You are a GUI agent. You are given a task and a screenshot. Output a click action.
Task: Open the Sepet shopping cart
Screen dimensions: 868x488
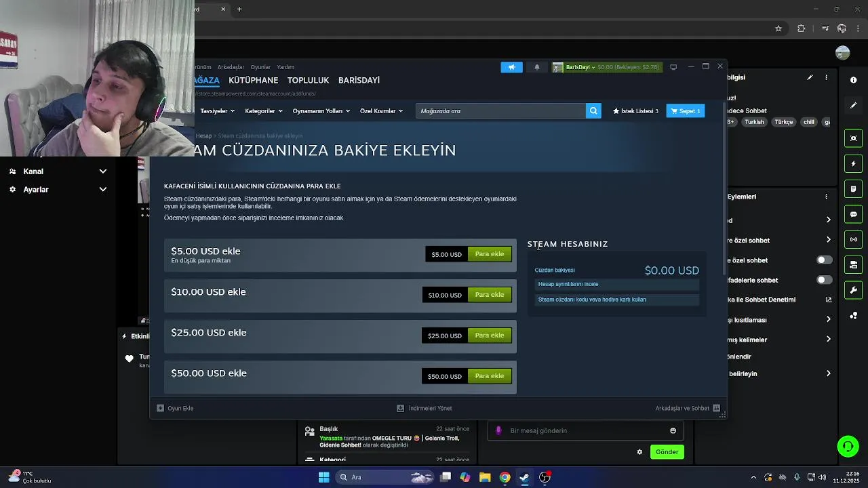click(x=686, y=110)
